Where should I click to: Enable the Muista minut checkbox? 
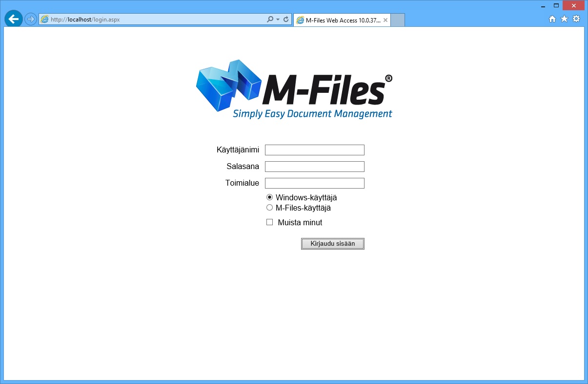(x=270, y=222)
